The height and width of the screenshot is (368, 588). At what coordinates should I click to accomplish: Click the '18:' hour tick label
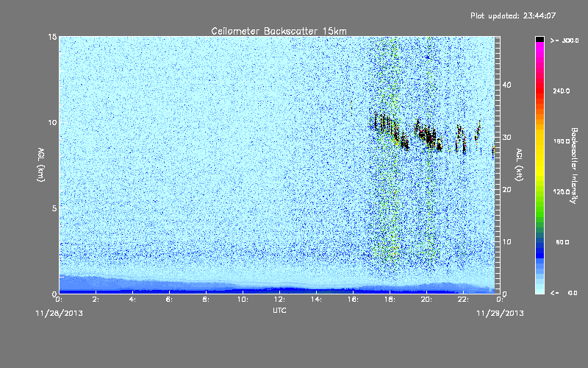[390, 300]
